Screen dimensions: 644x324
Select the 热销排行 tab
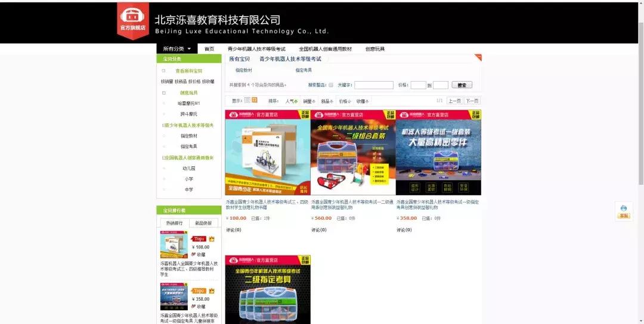click(x=175, y=223)
